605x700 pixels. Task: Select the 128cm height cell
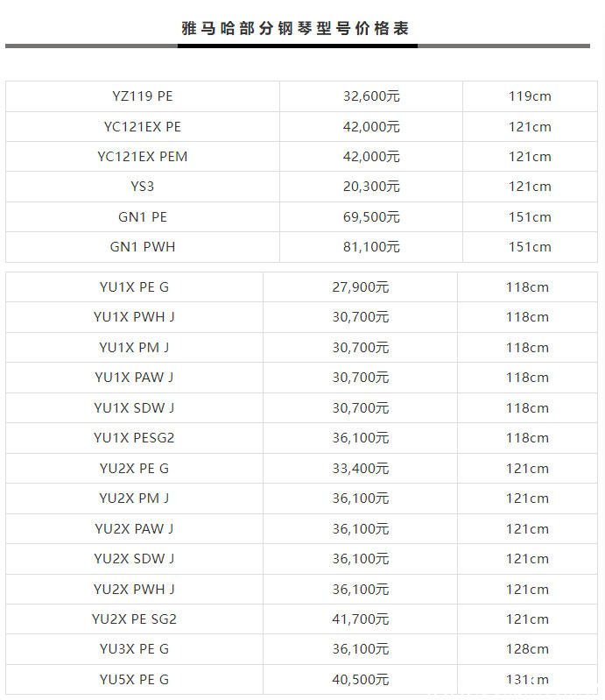pos(527,649)
